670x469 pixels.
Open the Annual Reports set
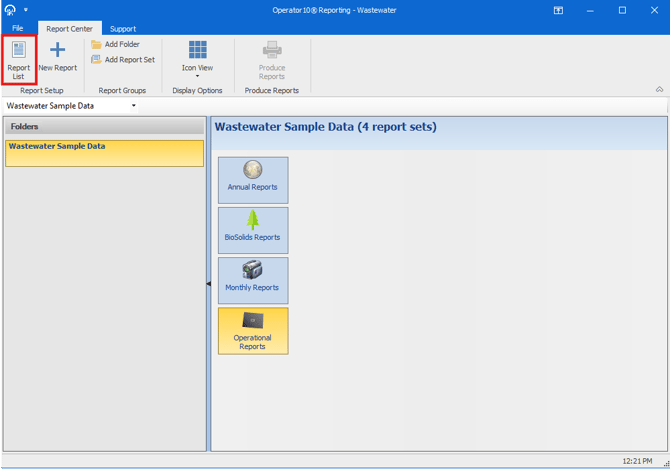coord(253,179)
